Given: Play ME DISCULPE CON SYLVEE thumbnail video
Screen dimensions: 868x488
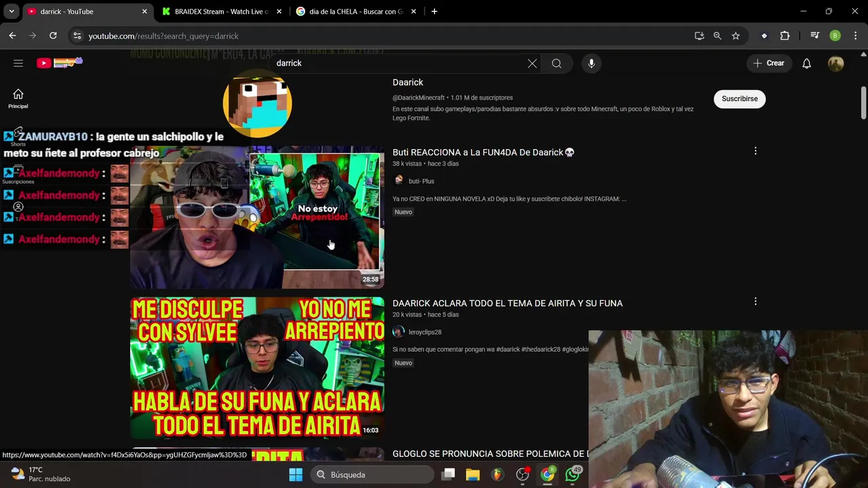Looking at the screenshot, I should pyautogui.click(x=257, y=368).
